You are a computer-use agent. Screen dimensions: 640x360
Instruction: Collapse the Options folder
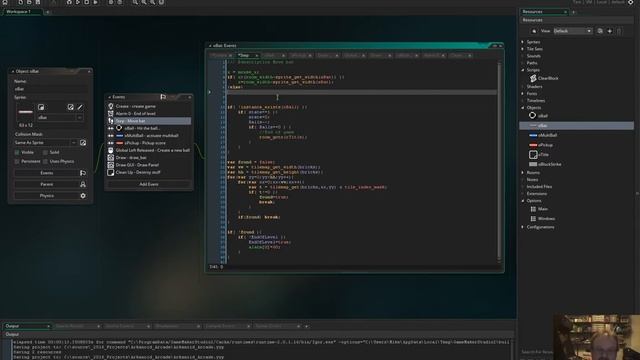pyautogui.click(x=522, y=201)
